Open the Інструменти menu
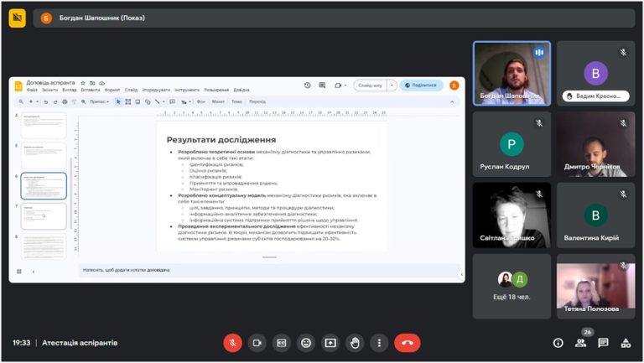The image size is (644, 363). pos(187,90)
